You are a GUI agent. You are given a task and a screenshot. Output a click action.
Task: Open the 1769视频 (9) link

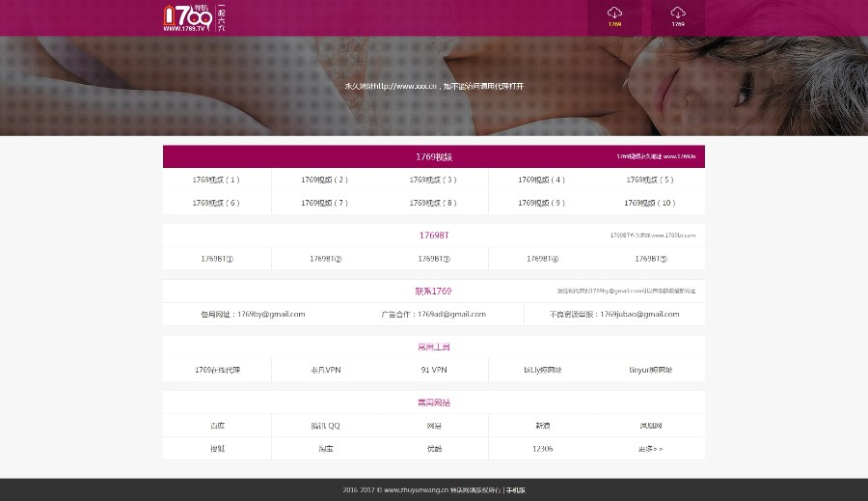click(x=541, y=203)
